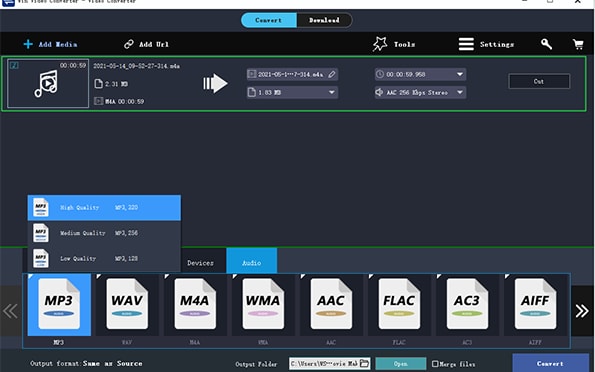The height and width of the screenshot is (372, 595).
Task: Click the Settings label
Action: 497,44
